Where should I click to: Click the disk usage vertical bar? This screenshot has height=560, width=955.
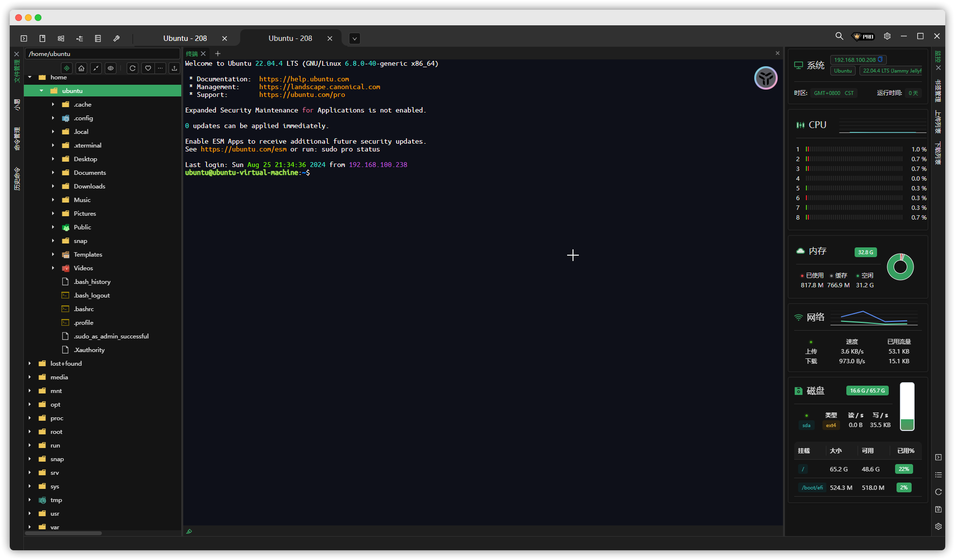pyautogui.click(x=907, y=407)
